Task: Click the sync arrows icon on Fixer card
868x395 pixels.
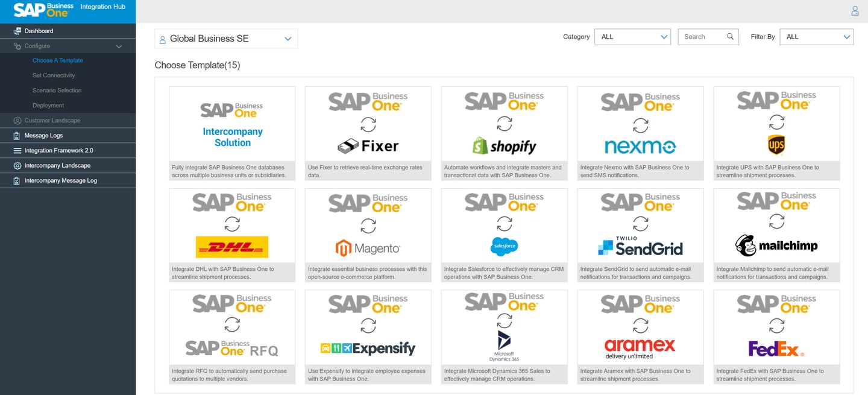Action: tap(368, 125)
